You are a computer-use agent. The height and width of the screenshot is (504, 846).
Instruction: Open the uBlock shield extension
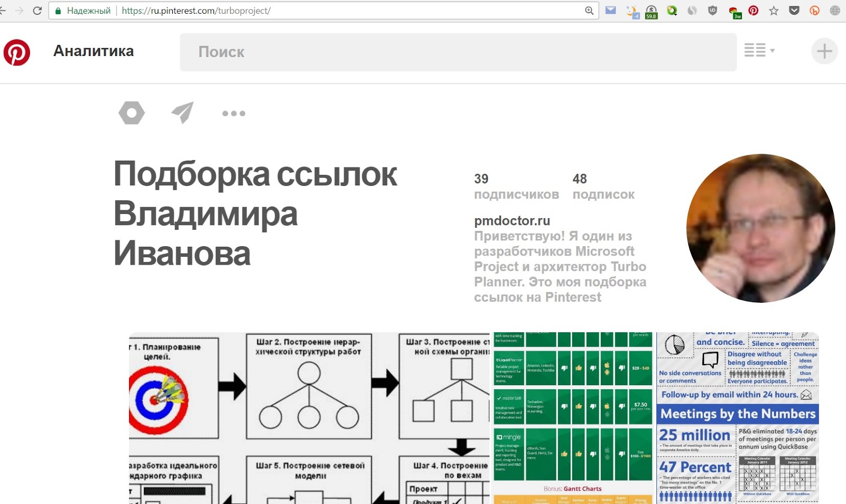coord(712,11)
